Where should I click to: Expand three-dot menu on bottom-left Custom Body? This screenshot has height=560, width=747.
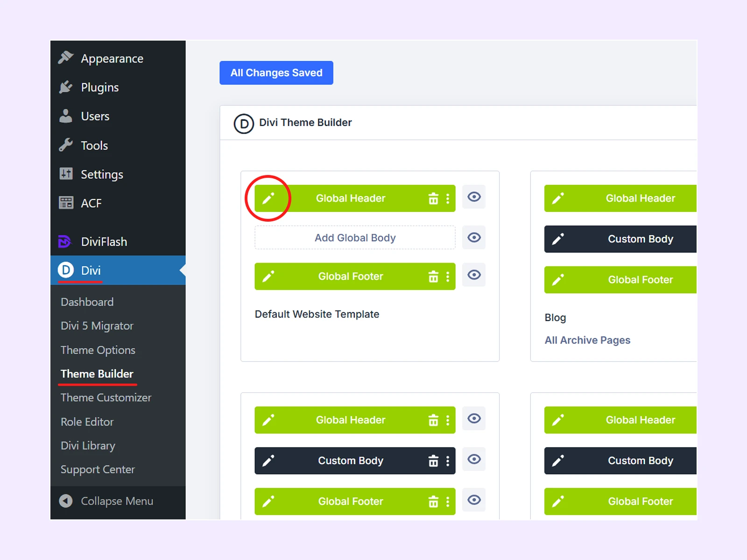448,461
